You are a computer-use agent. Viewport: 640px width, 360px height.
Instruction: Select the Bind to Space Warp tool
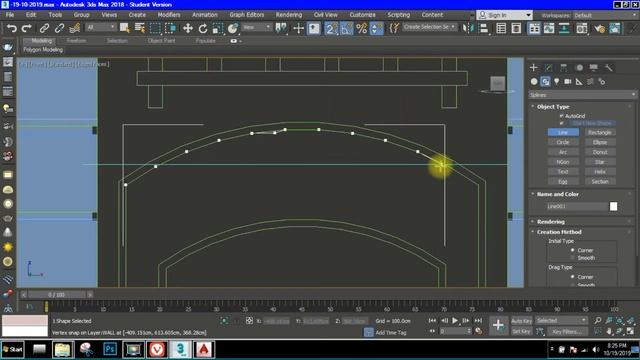click(75, 28)
